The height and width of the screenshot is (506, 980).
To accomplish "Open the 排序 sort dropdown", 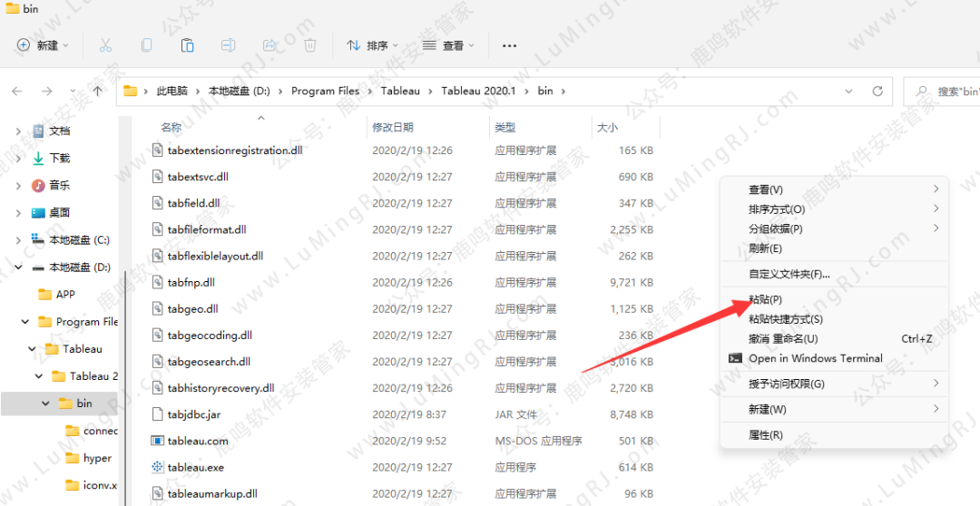I will pos(372,45).
